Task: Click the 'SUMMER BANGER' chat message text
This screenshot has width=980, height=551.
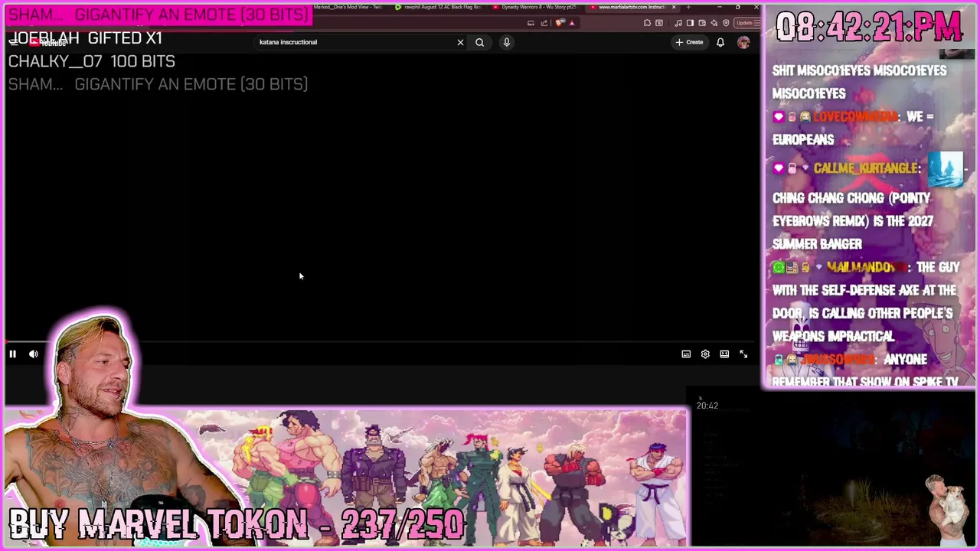Action: (817, 244)
